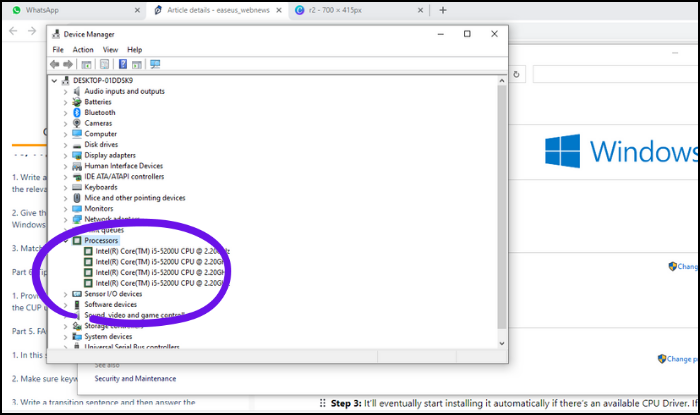Image resolution: width=700 pixels, height=415 pixels.
Task: Expand the Display adapters node arrow
Action: click(x=65, y=156)
